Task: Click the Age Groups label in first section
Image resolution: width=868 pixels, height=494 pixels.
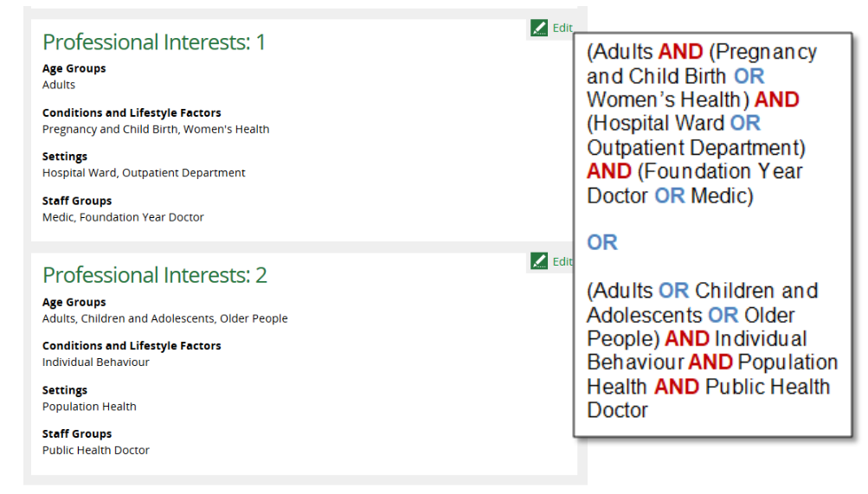Action: point(74,68)
